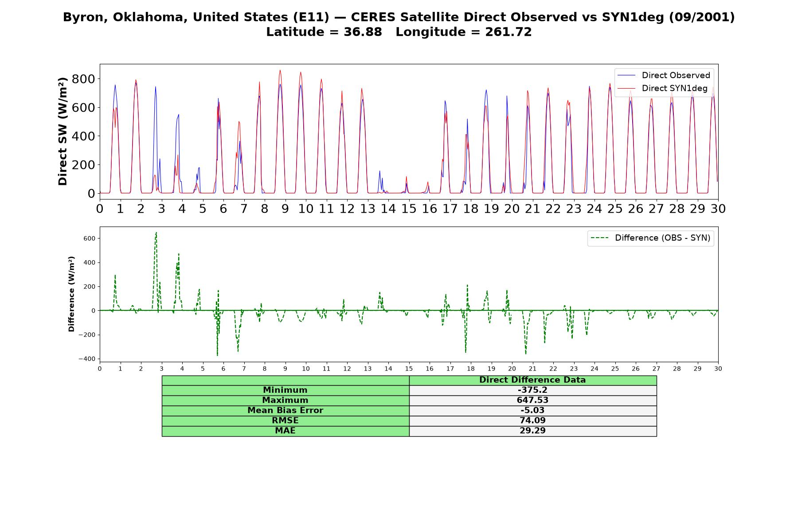This screenshot has width=798, height=532.
Task: Click the minimum value -375.2 cell
Action: click(x=532, y=390)
